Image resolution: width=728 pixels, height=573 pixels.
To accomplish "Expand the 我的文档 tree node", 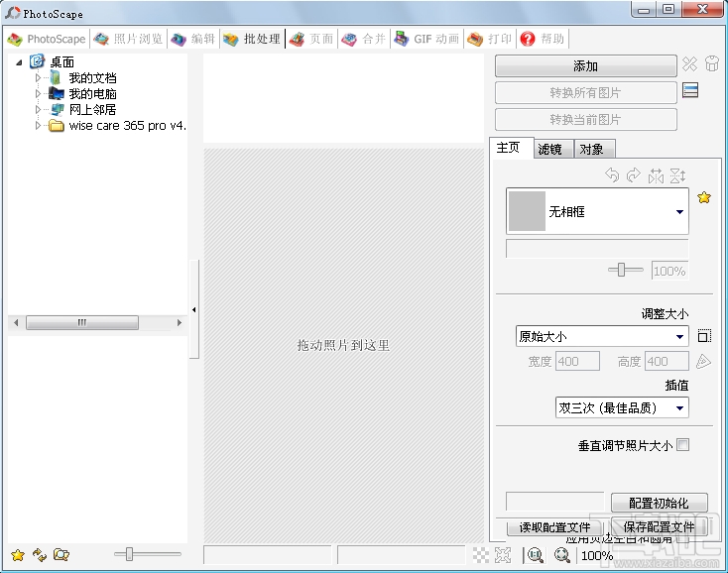I will [38, 78].
